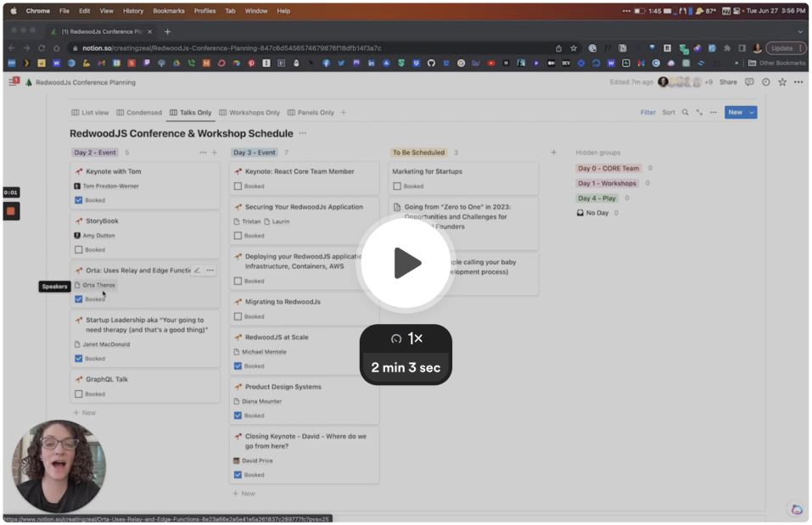Click the expand full page arrows icon
Screen dimensions: 812x525
pyautogui.click(x=699, y=112)
